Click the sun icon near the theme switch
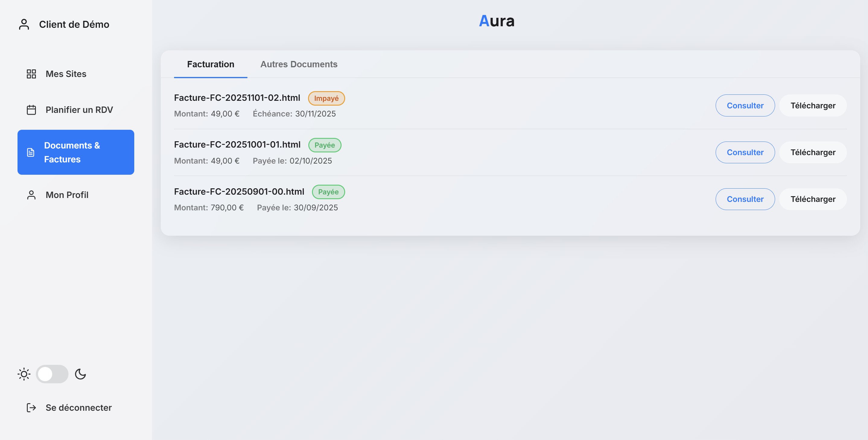This screenshot has height=440, width=868. pos(23,374)
